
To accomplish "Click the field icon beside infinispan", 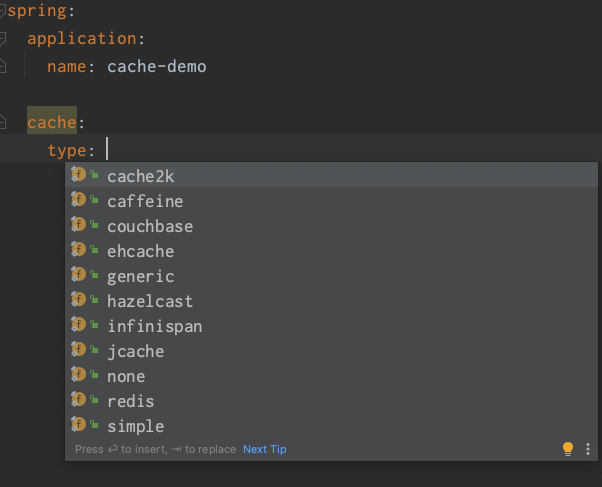I will pos(78,325).
